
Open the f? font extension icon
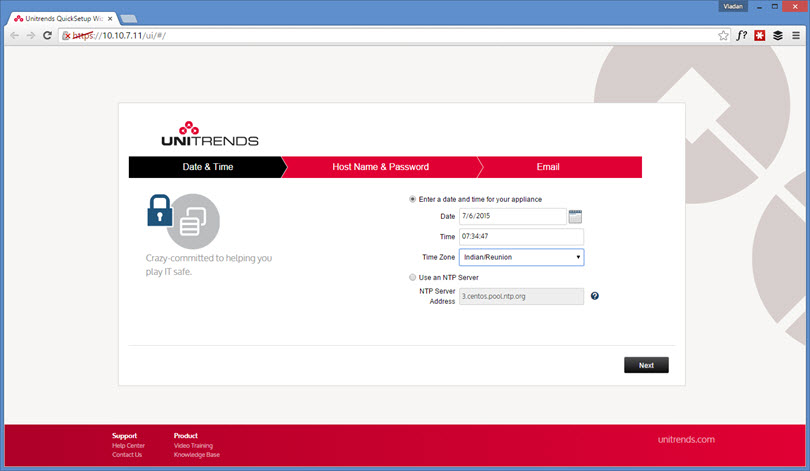[742, 36]
